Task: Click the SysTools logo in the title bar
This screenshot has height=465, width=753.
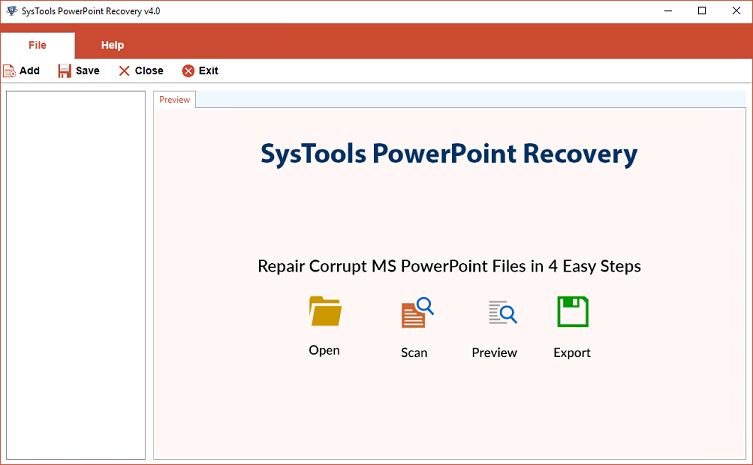Action: pyautogui.click(x=12, y=11)
